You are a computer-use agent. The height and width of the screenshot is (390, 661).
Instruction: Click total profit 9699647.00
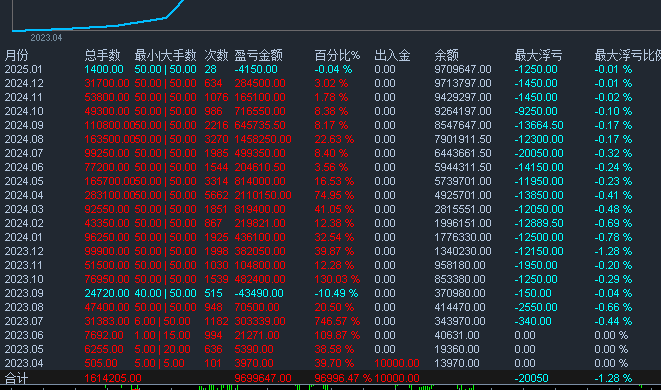pyautogui.click(x=263, y=378)
